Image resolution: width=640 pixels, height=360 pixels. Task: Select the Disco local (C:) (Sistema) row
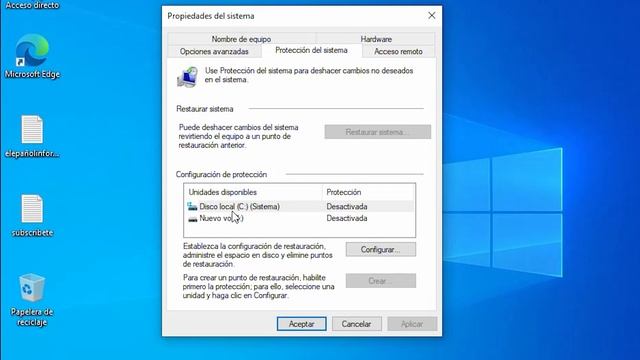(300, 207)
